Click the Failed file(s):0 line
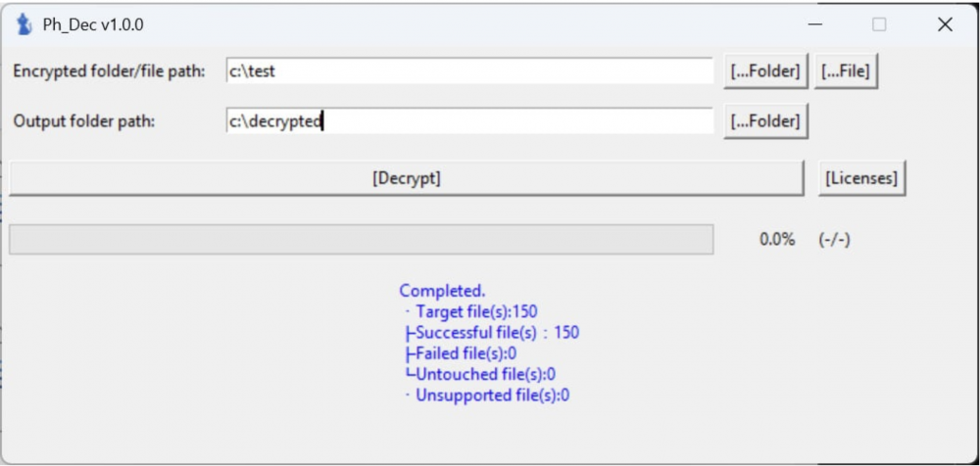This screenshot has height=466, width=980. (x=462, y=353)
